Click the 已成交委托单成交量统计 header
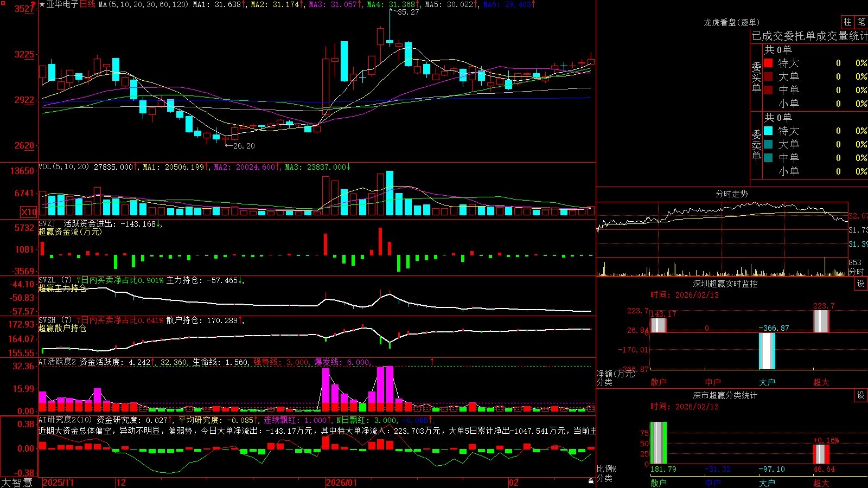 coord(809,36)
